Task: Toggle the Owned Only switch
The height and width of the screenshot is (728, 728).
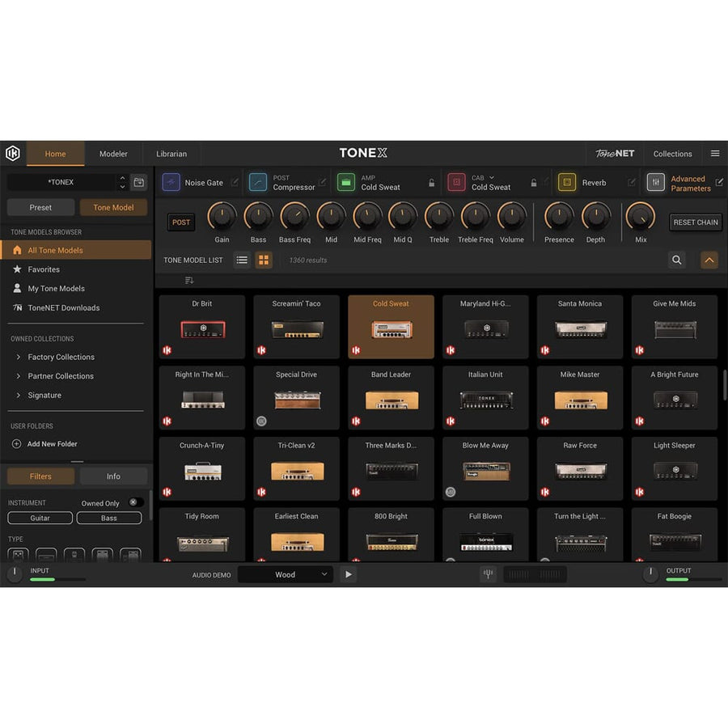Action: click(136, 502)
